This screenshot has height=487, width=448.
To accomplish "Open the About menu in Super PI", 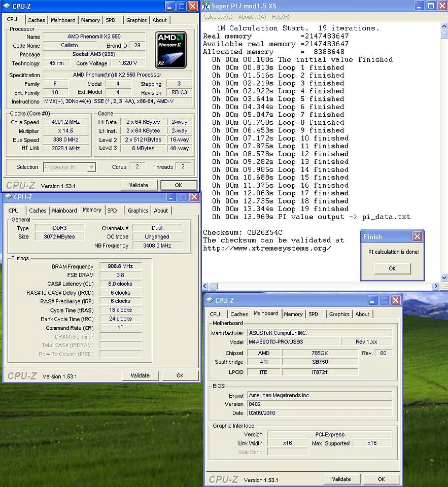I will [252, 17].
